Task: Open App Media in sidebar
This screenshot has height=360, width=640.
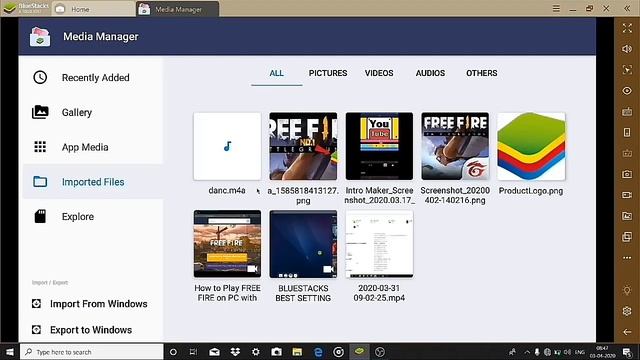Action: [x=93, y=147]
